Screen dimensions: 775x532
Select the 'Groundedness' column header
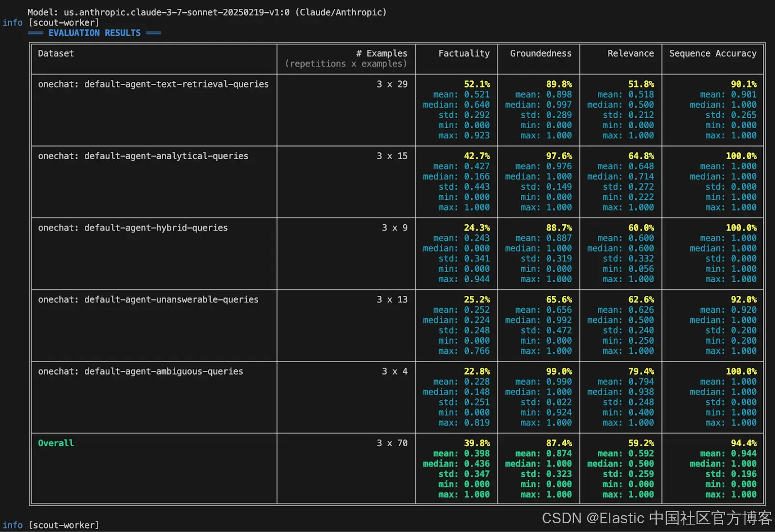pos(541,53)
